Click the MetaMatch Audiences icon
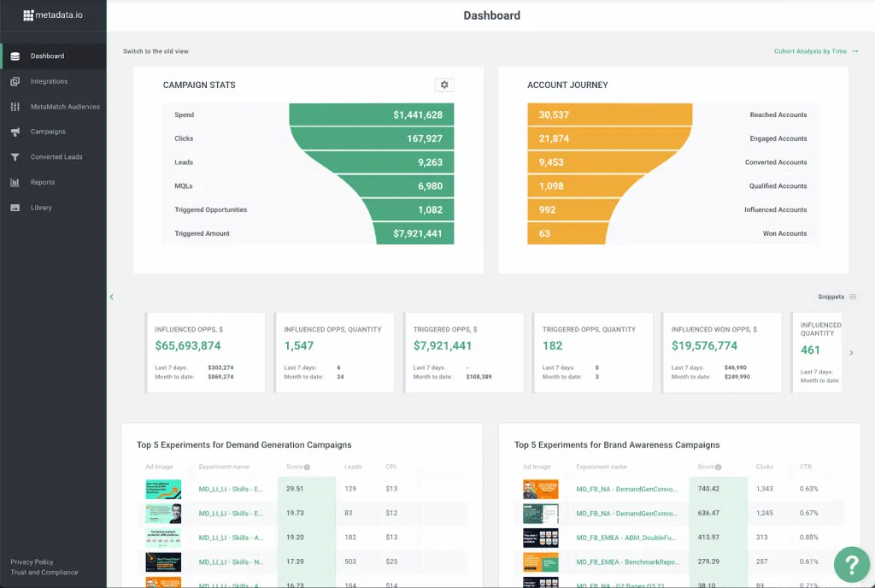The height and width of the screenshot is (588, 875). click(x=15, y=107)
